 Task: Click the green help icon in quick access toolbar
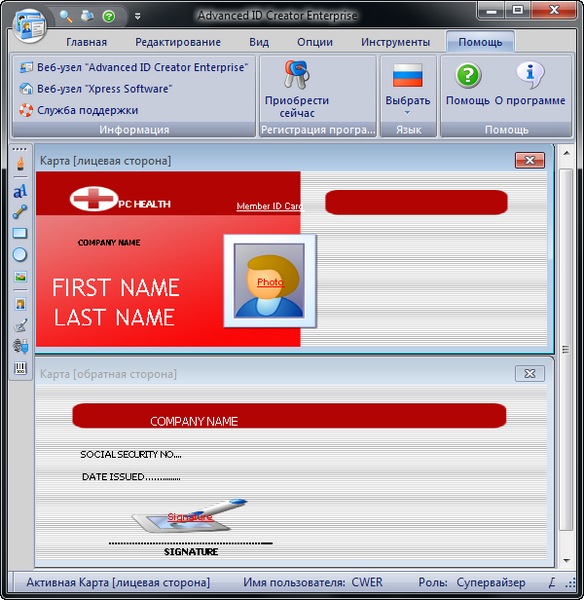click(109, 16)
